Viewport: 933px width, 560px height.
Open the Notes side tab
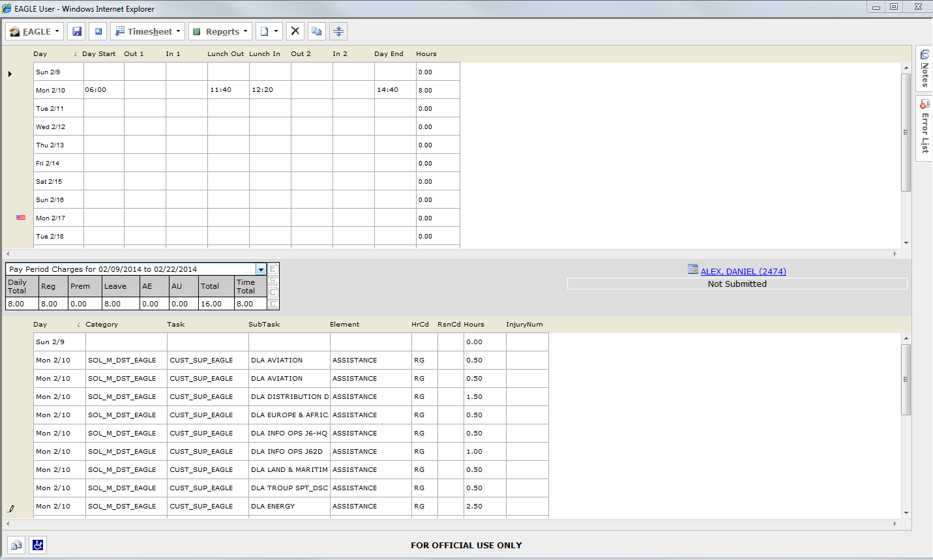(x=925, y=69)
